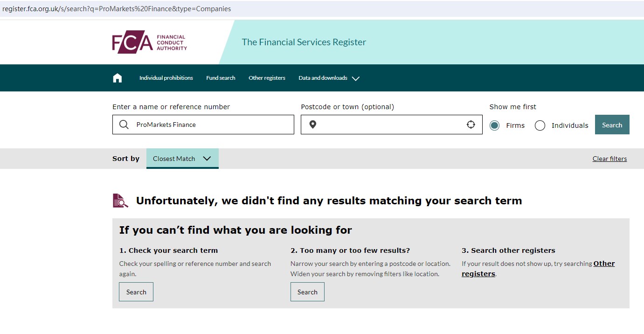Select the Firms radio button
Screen dimensions: 644x334
495,125
